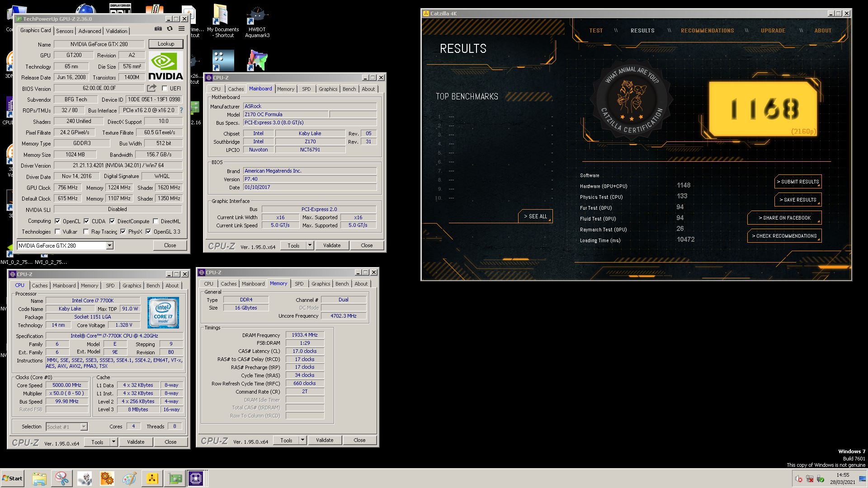Viewport: 868px width, 488px height.
Task: Expand Tools arrow in CPU-Z Memory window
Action: coord(302,440)
